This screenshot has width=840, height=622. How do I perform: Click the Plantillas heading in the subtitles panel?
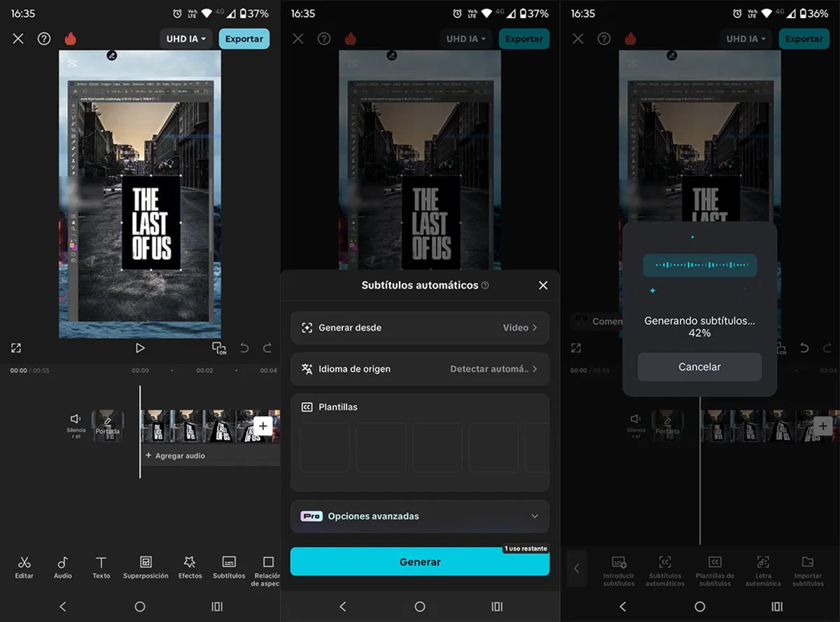click(338, 407)
